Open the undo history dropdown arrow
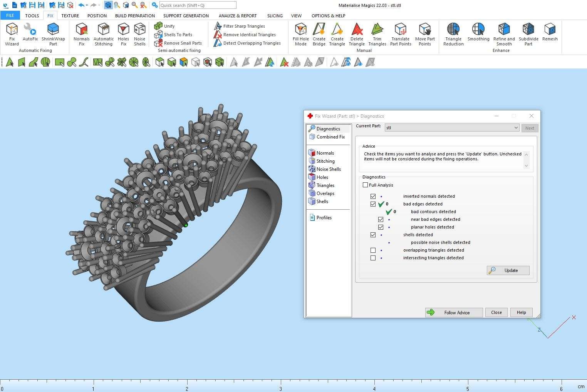587x392 pixels. [87, 5]
